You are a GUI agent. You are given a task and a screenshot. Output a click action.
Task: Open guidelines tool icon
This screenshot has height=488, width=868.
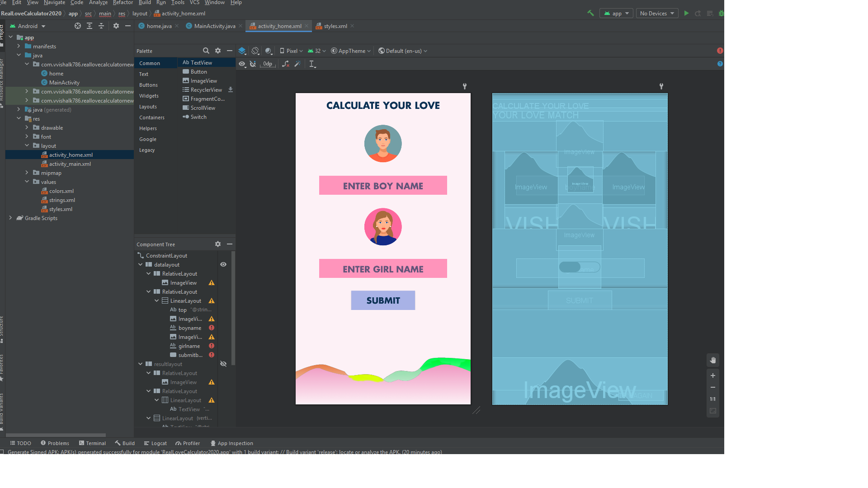(312, 64)
